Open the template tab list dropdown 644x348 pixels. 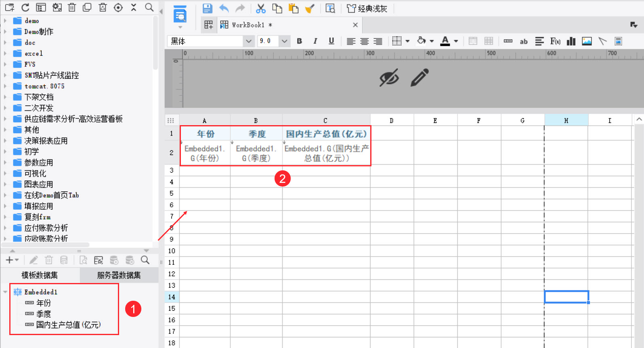(x=634, y=25)
